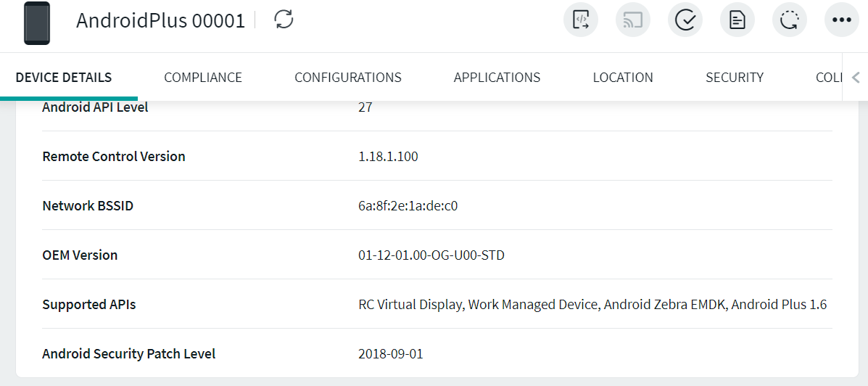Click the Network BSSID value
868x386 pixels.
click(x=408, y=206)
